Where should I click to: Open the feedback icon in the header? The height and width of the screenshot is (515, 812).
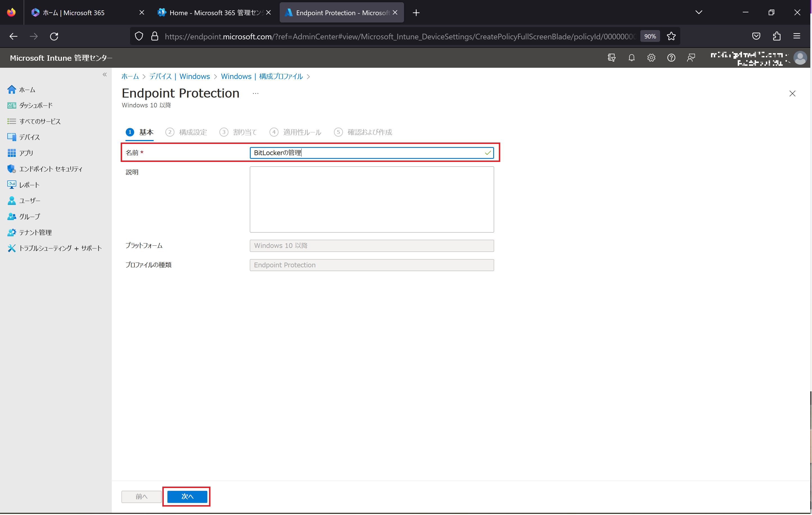[691, 58]
